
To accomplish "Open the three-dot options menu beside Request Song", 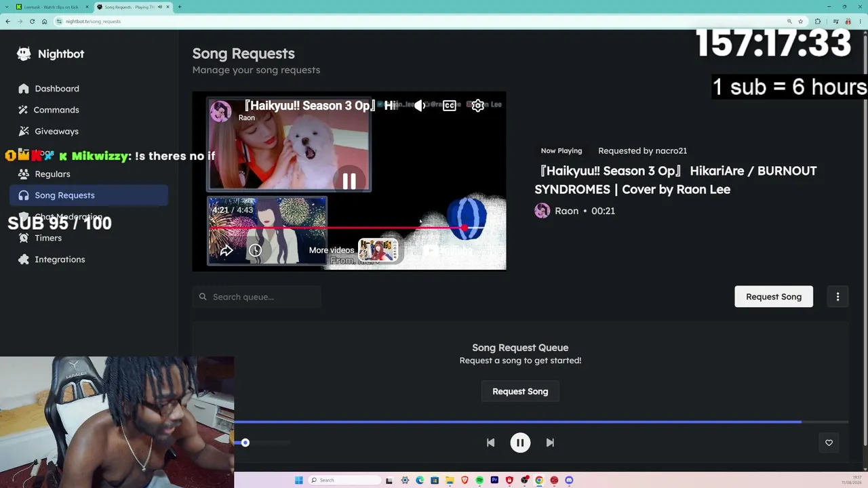I will 837,297.
